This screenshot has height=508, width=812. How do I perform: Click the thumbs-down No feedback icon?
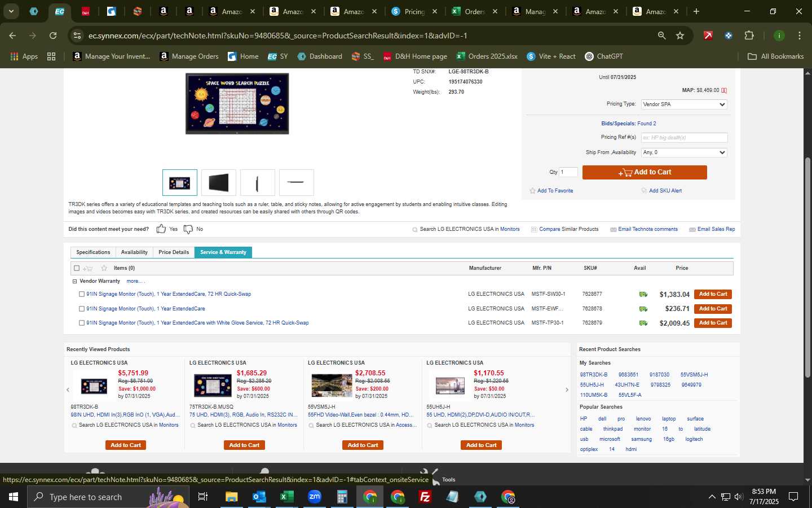click(188, 229)
